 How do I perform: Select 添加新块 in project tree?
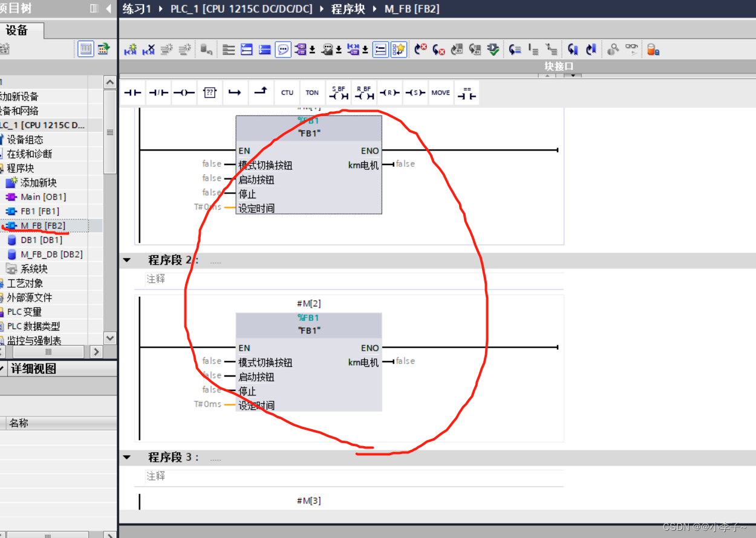click(39, 183)
